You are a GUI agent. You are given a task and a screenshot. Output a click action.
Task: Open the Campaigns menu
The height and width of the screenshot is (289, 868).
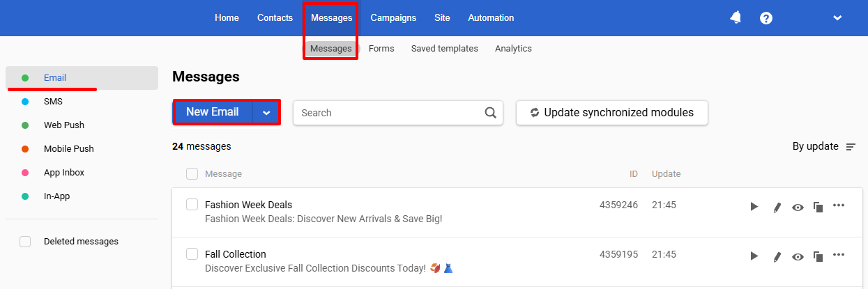coord(393,18)
